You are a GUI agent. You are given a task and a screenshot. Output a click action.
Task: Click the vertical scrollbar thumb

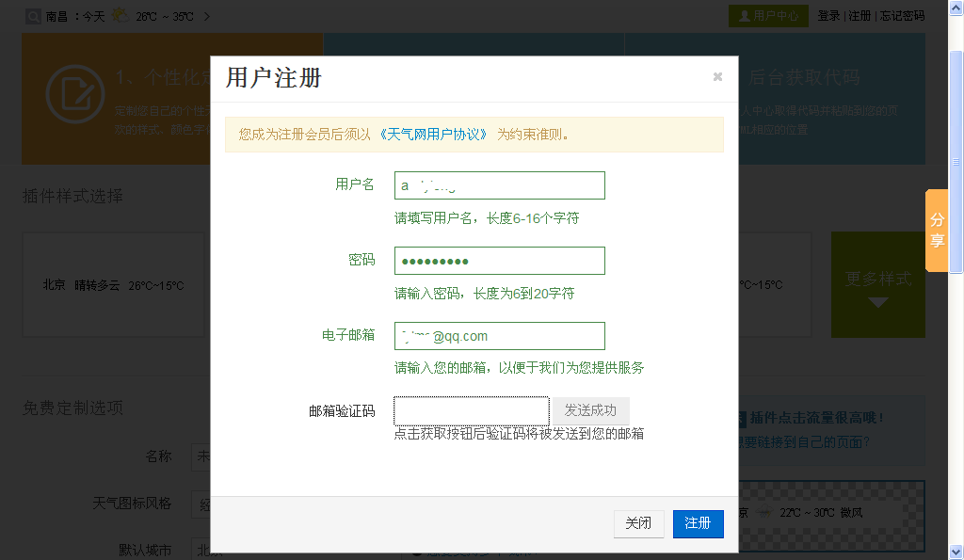pos(956,162)
